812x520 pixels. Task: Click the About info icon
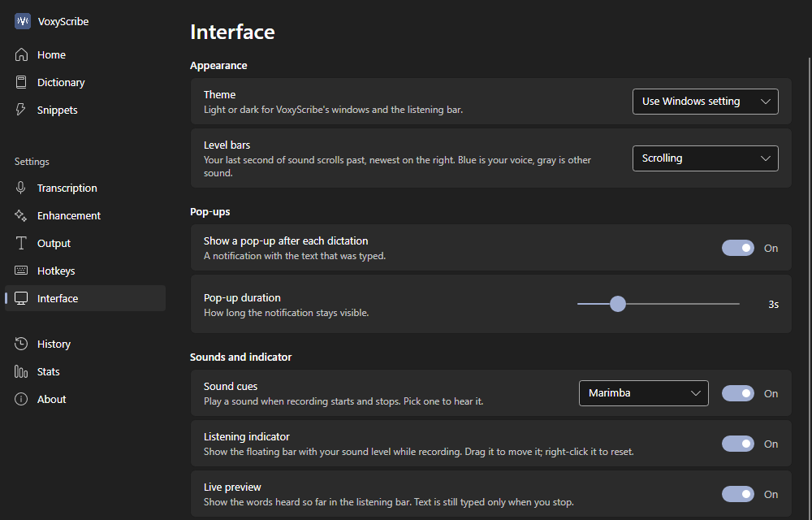[x=21, y=399]
